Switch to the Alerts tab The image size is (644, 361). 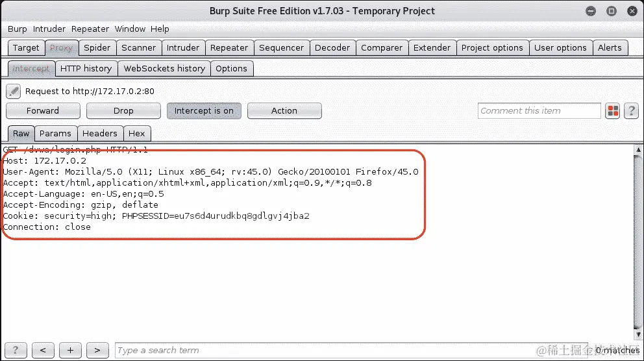click(x=610, y=47)
